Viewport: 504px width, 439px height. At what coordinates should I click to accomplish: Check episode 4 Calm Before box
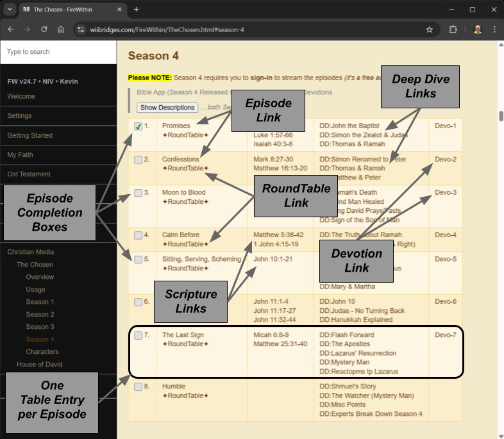[139, 235]
